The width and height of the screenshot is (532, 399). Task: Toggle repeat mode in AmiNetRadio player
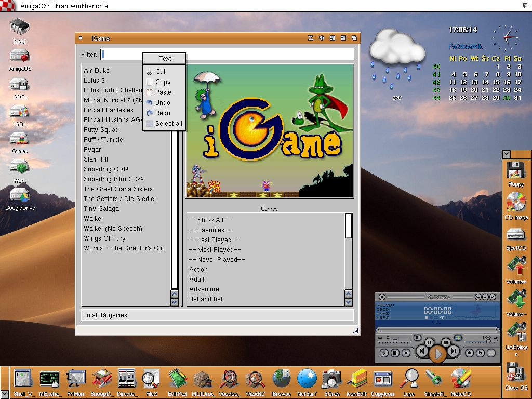(x=458, y=338)
